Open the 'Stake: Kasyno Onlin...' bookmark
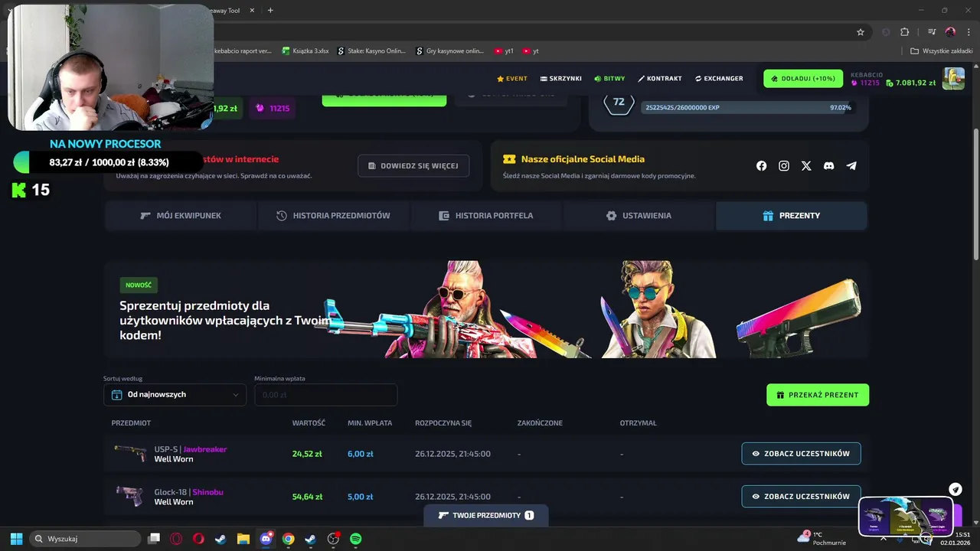The image size is (980, 551). 371,51
